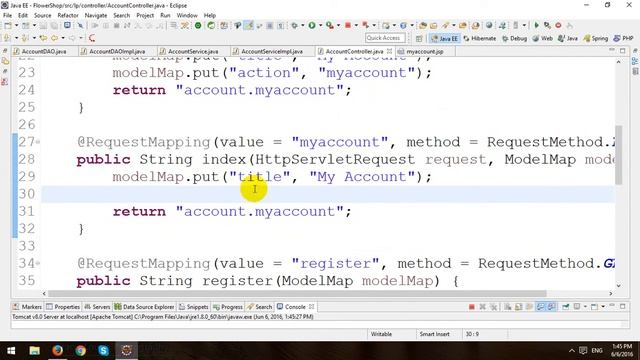The image size is (640, 360).
Task: Click the red stop-circle icon near toolbar end
Action: coord(558,25)
